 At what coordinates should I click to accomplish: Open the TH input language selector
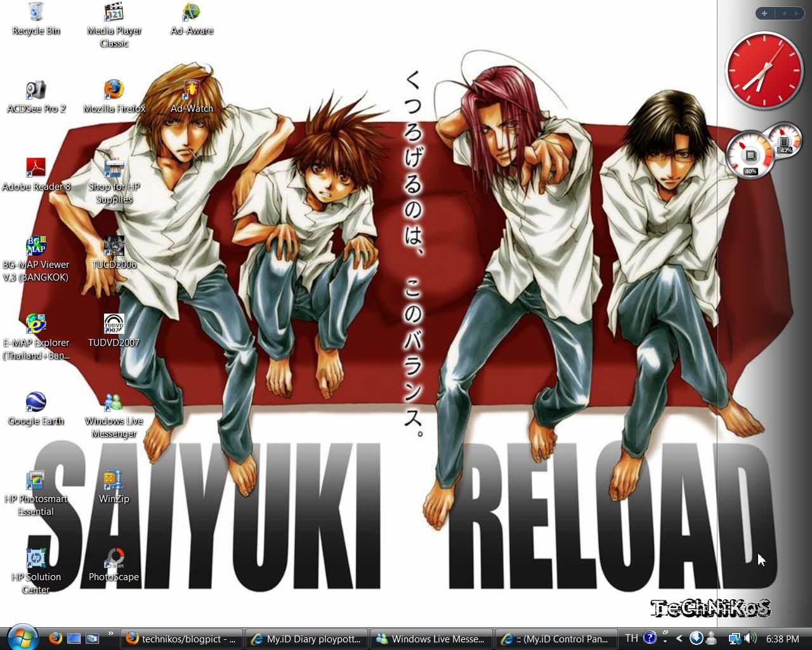tap(631, 639)
